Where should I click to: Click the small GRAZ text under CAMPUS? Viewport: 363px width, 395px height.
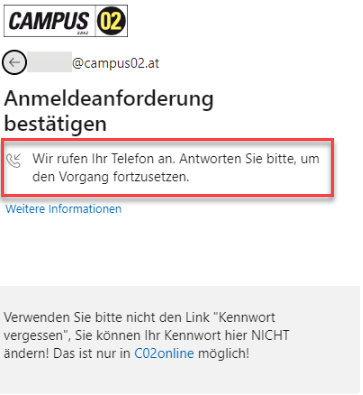81,33
